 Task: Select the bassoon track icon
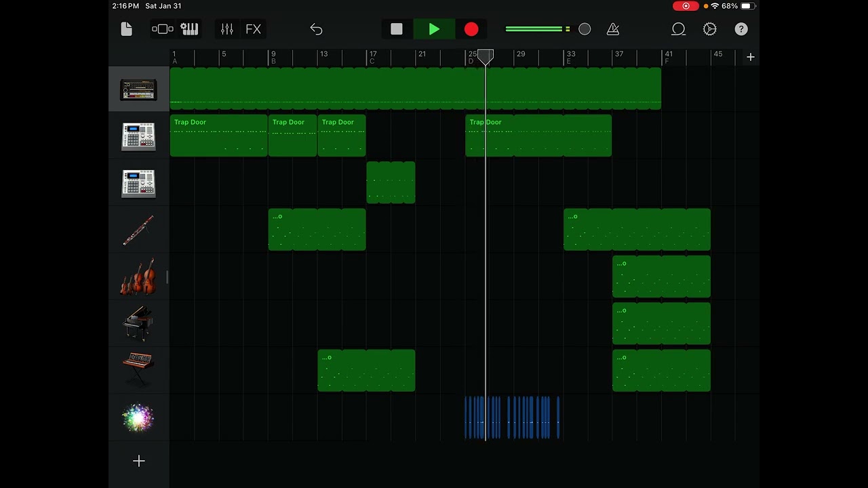138,230
